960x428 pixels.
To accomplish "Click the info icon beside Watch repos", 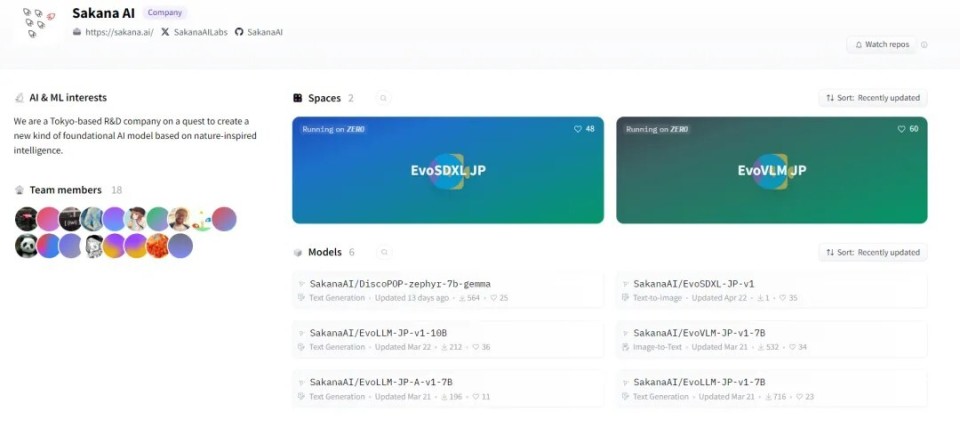I will coord(924,45).
